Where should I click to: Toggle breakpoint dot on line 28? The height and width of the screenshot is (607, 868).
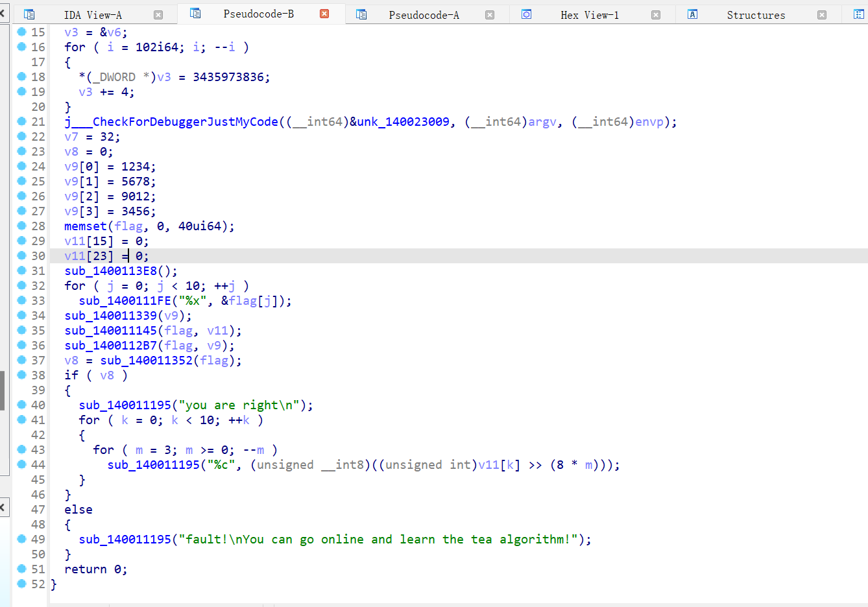tap(21, 226)
